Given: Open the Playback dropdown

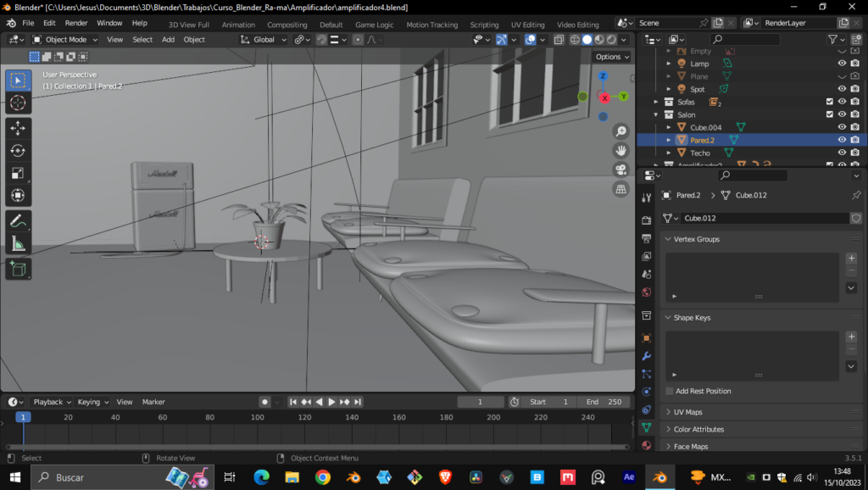Looking at the screenshot, I should click(52, 402).
